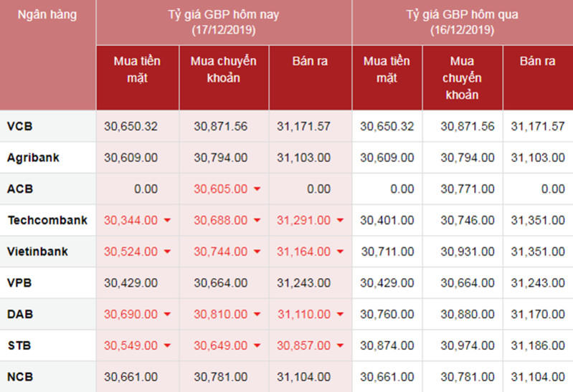Image resolution: width=573 pixels, height=392 pixels.
Task: Select the 'Tỷ giá GBP hôm qua' header
Action: [x=462, y=22]
